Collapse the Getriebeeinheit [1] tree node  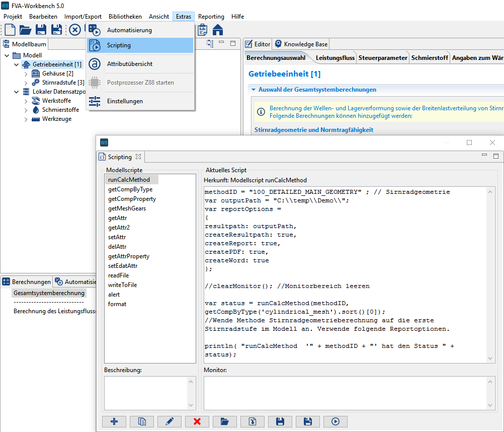(17, 64)
